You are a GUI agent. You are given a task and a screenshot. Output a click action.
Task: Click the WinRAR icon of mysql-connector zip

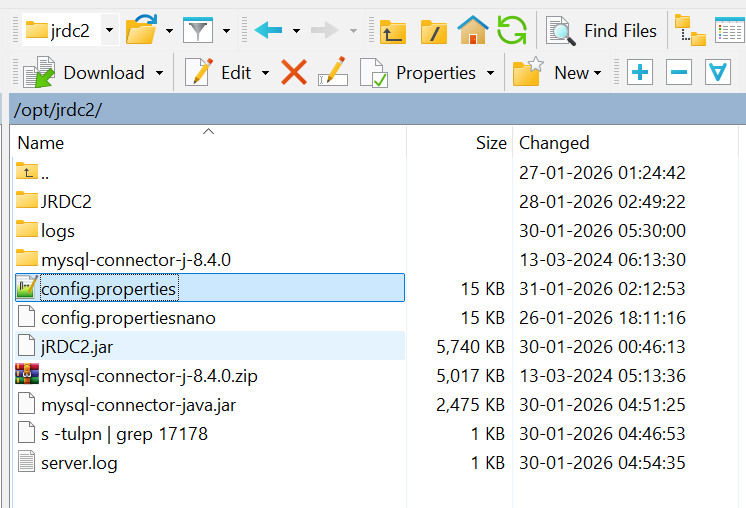[27, 374]
